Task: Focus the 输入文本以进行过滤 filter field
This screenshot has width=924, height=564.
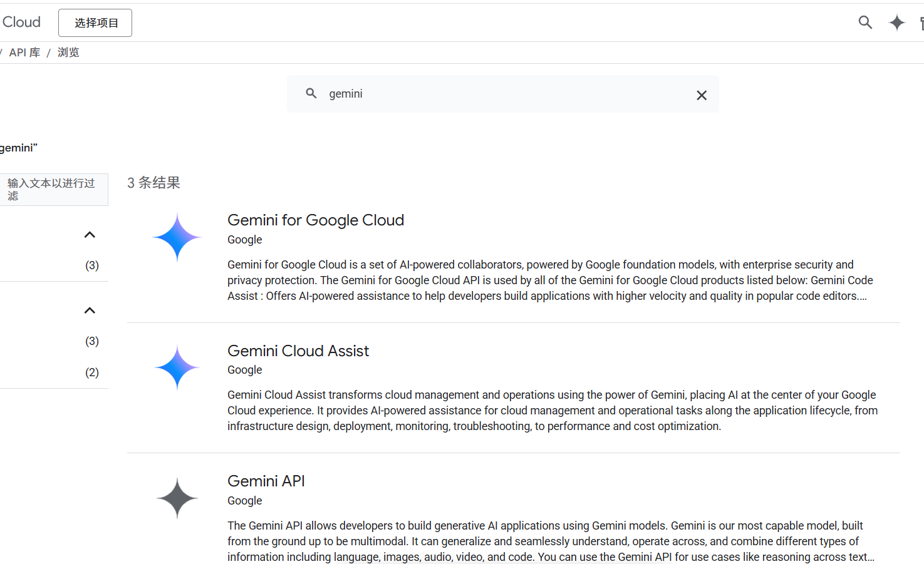Action: tap(53, 190)
